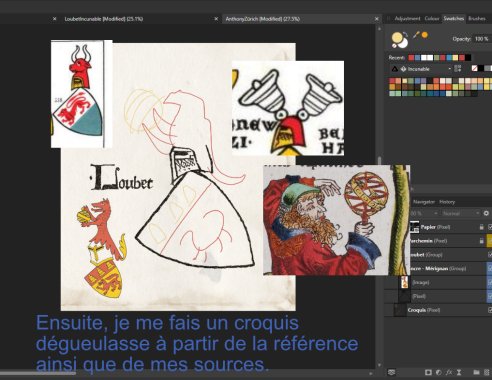The height and width of the screenshot is (380, 492).
Task: Toggle visibility of nested (Pixel) layer
Action: tap(490, 296)
